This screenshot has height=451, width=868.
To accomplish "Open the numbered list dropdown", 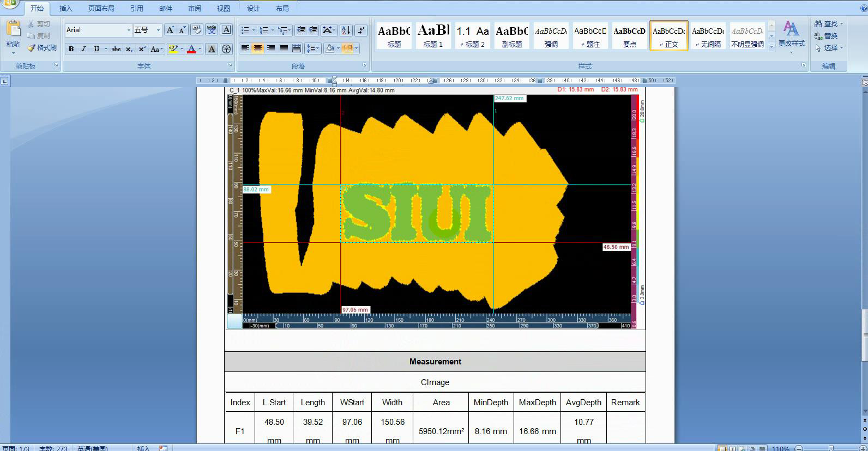I will pos(273,30).
